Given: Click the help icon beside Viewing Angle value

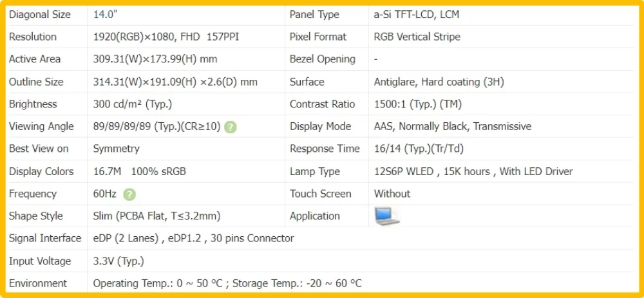Looking at the screenshot, I should point(231,127).
